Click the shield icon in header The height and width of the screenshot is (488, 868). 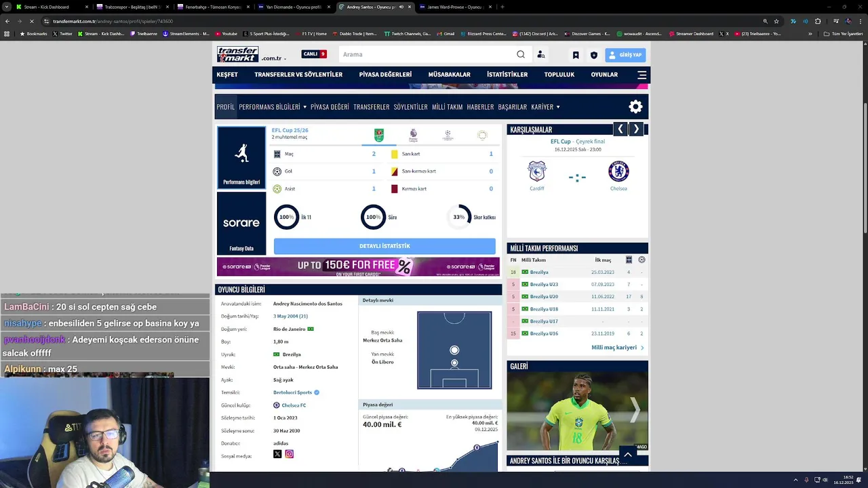pyautogui.click(x=594, y=55)
